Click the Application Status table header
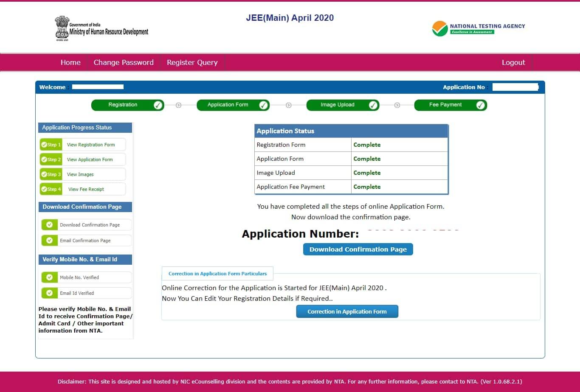This screenshot has width=580, height=392. (x=351, y=131)
